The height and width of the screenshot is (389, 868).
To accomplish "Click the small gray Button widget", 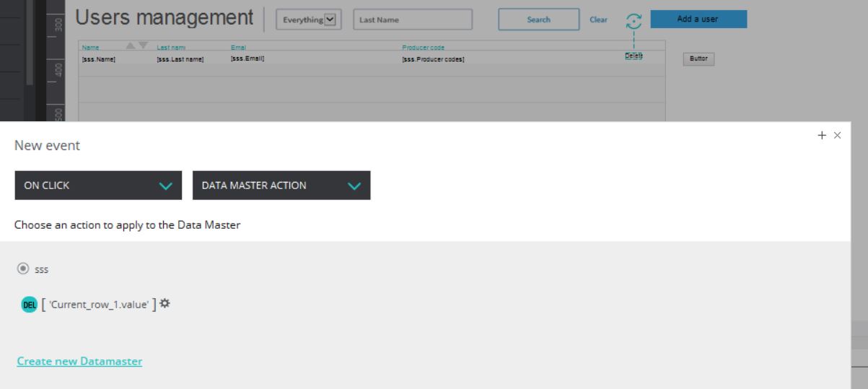I will [698, 59].
